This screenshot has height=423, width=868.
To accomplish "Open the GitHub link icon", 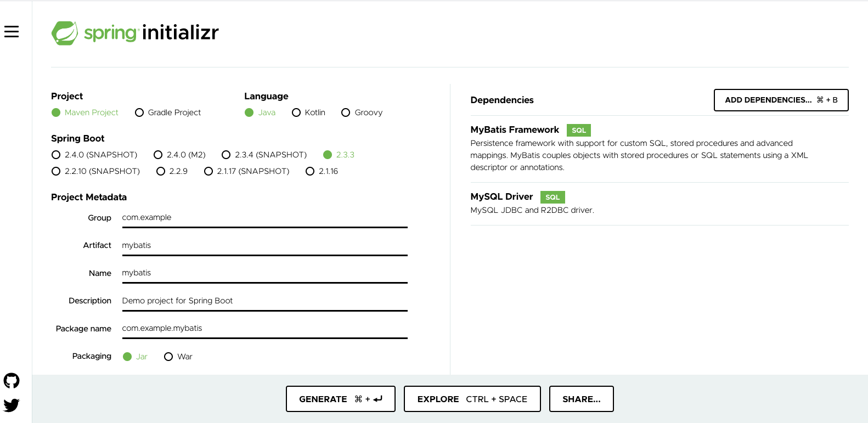I will (12, 380).
